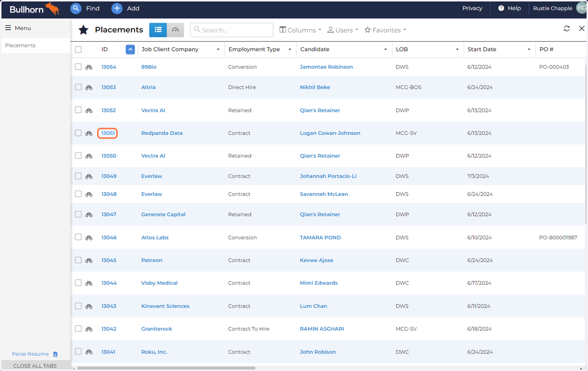588x371 pixels.
Task: Open the hamburger Menu
Action: (x=18, y=28)
